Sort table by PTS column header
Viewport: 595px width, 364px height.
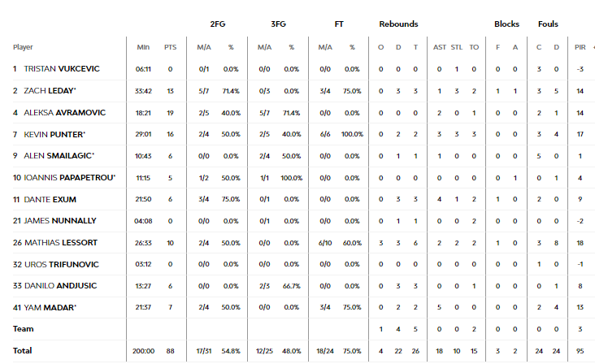[170, 47]
